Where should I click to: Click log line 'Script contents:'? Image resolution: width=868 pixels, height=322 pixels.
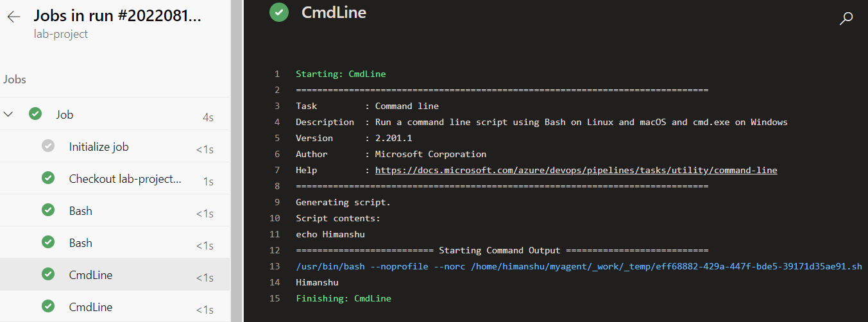tap(338, 218)
